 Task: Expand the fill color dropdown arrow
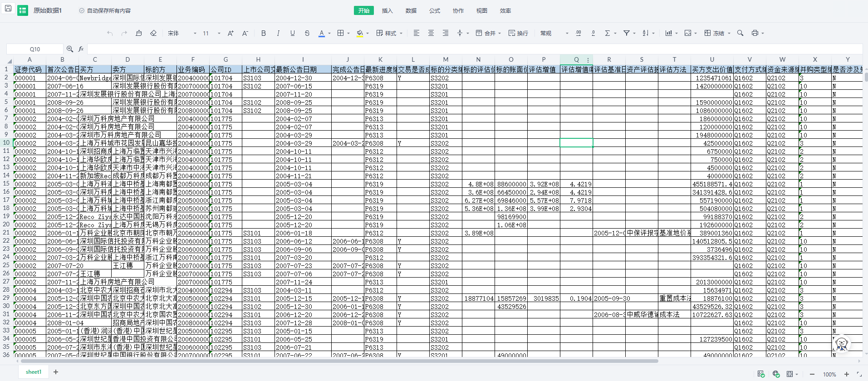[368, 33]
